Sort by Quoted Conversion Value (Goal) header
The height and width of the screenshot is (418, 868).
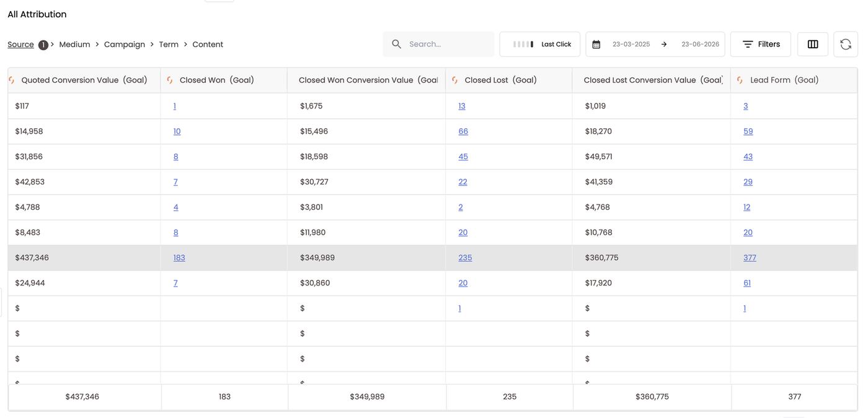(84, 81)
